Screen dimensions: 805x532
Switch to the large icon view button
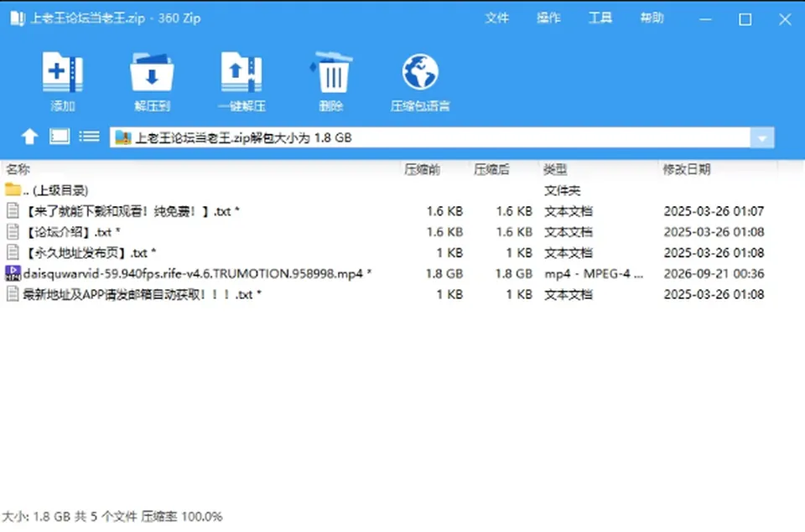[60, 137]
